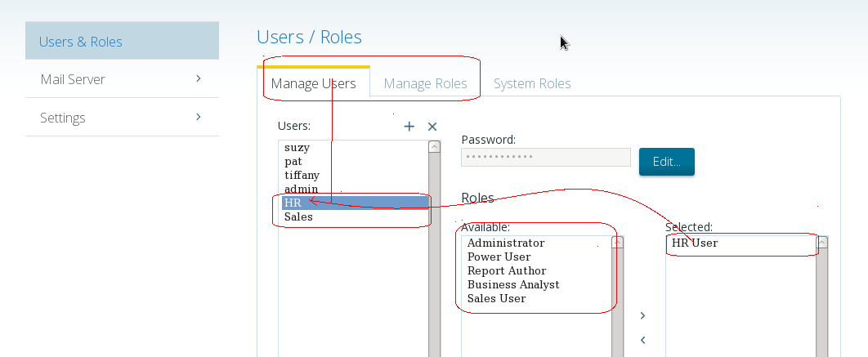Select HR User in Selected roles
The image size is (868, 357).
coord(695,243)
